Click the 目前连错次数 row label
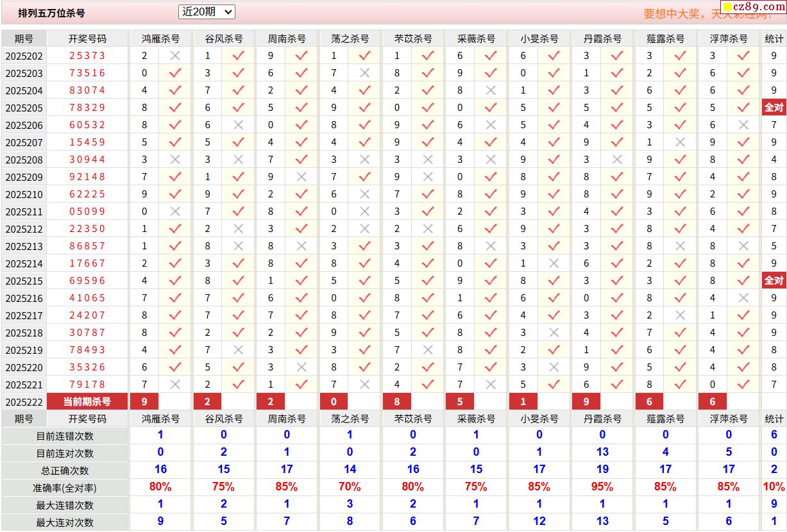The width and height of the screenshot is (787, 532). click(64, 436)
